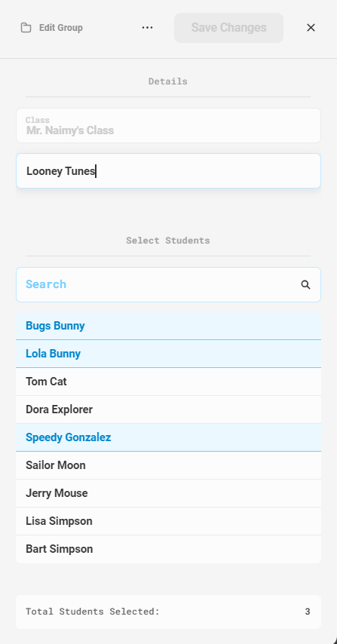Add Lisa Simpson to the group

click(168, 522)
